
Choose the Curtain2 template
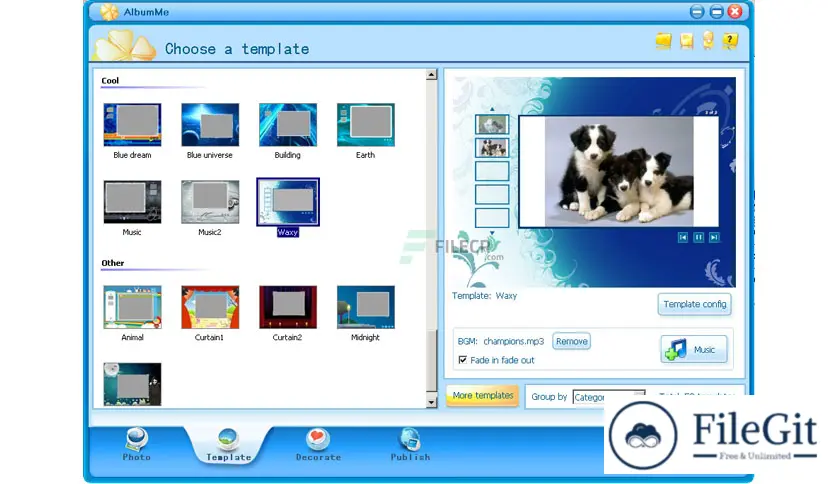[x=288, y=307]
